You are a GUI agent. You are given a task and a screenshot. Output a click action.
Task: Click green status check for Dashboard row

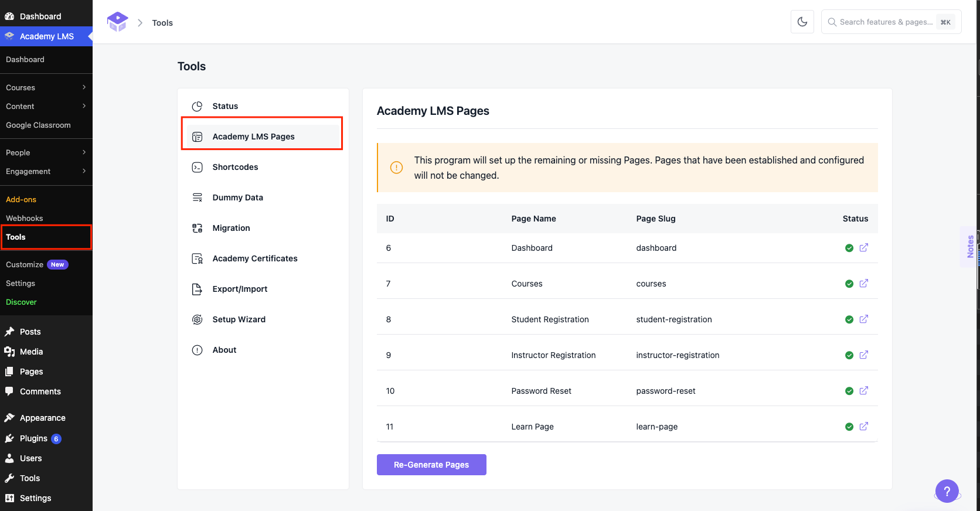[849, 248]
